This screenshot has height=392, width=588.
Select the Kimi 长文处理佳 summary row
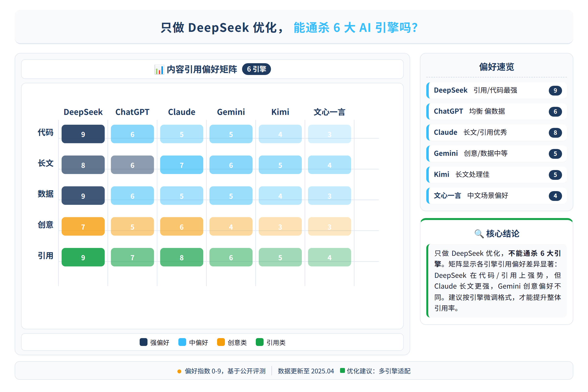[x=496, y=174]
